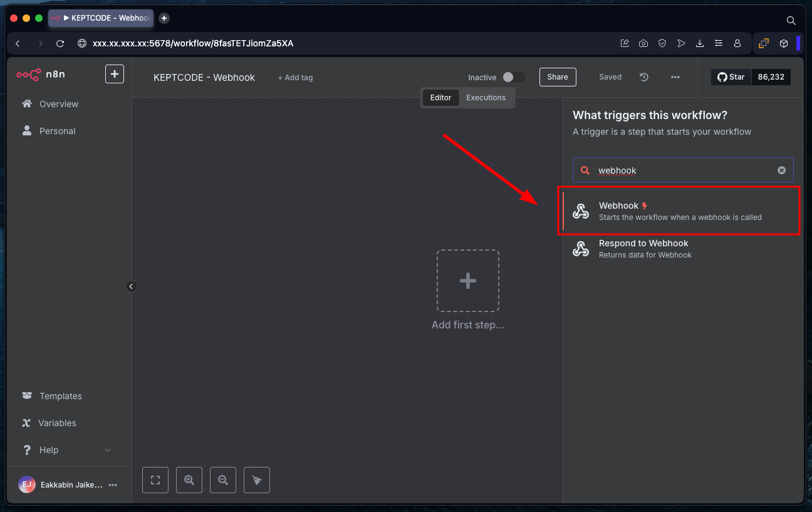Click the + Add tag link
The image size is (812, 512).
295,78
